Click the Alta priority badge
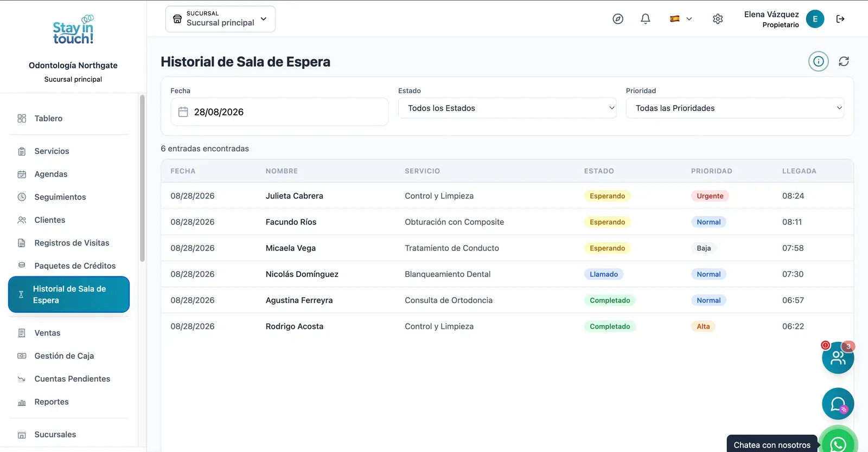868x452 pixels. (x=703, y=326)
